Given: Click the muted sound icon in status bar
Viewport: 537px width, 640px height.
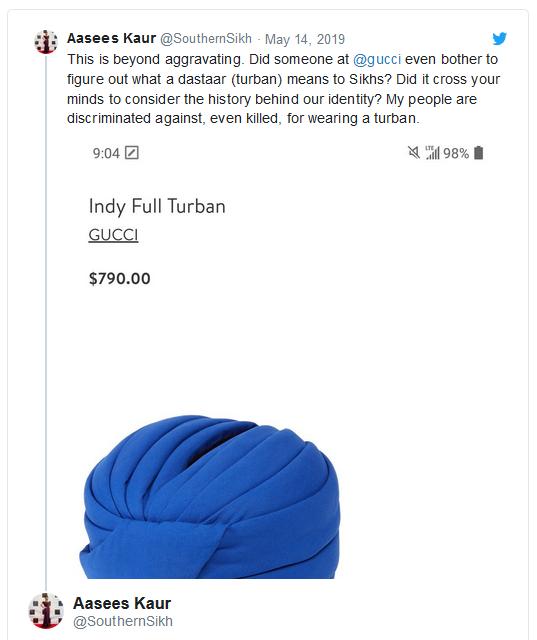Looking at the screenshot, I should 413,153.
